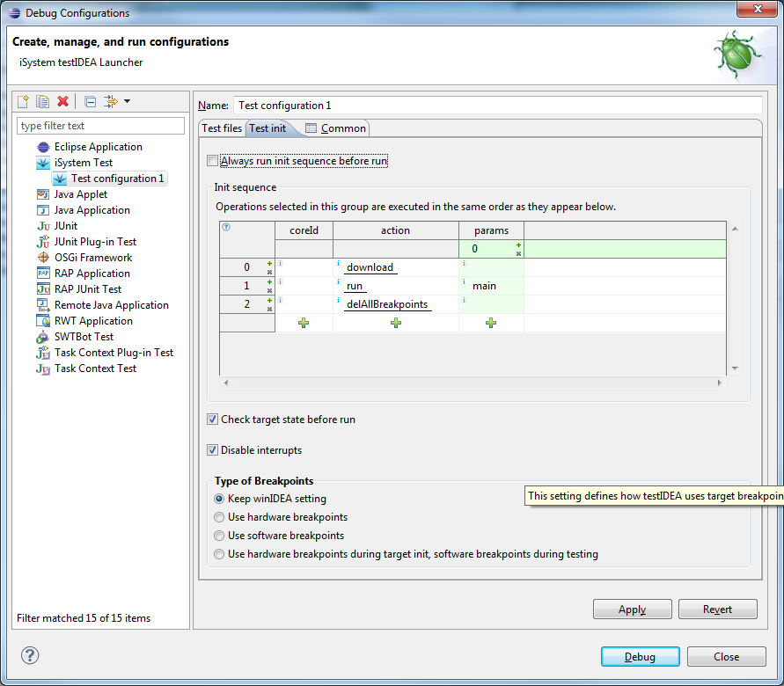The height and width of the screenshot is (686, 784).
Task: Click row 1 header in init table
Action: tap(246, 286)
